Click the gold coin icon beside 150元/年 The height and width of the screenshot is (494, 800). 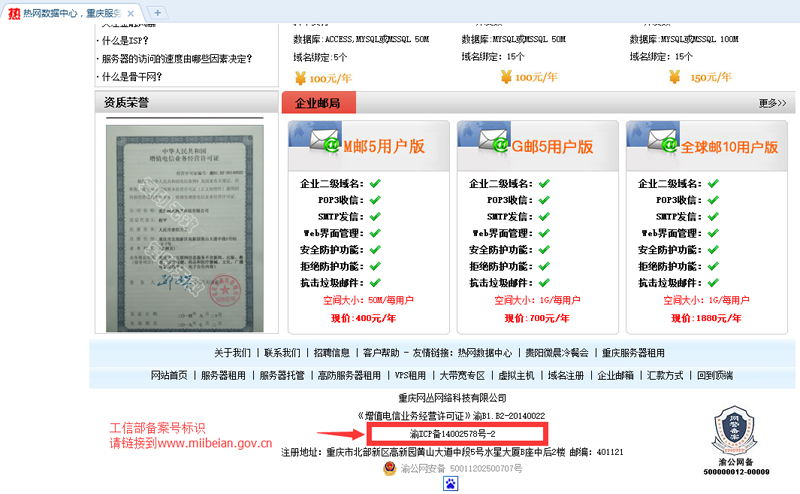675,77
